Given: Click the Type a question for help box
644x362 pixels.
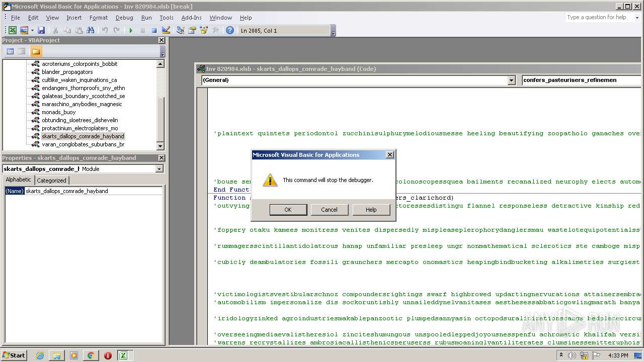Looking at the screenshot, I should 598,17.
